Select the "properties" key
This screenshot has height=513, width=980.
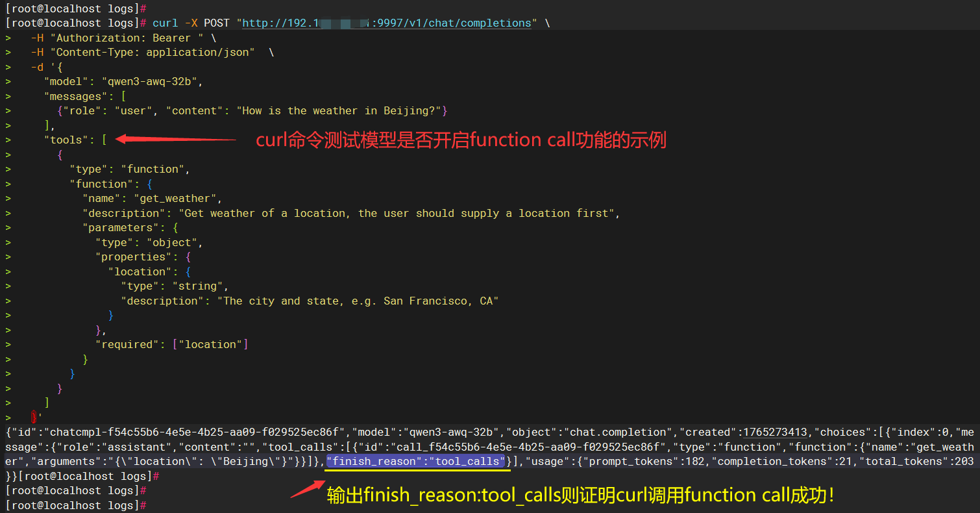tap(133, 257)
